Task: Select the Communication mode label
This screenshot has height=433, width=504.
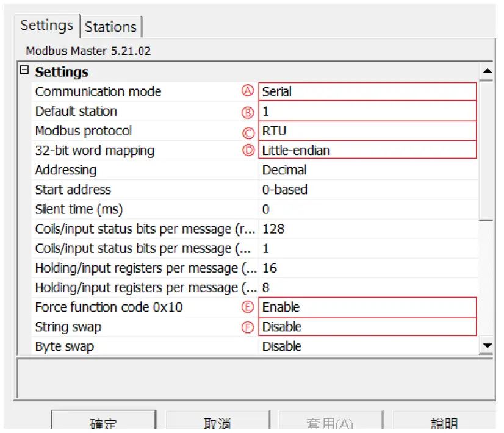Action: coord(98,91)
